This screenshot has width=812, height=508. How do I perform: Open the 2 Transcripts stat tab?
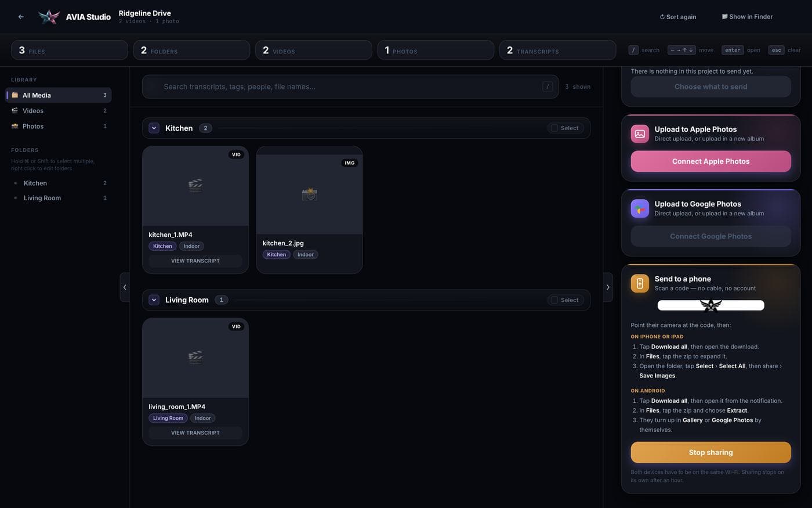point(558,50)
